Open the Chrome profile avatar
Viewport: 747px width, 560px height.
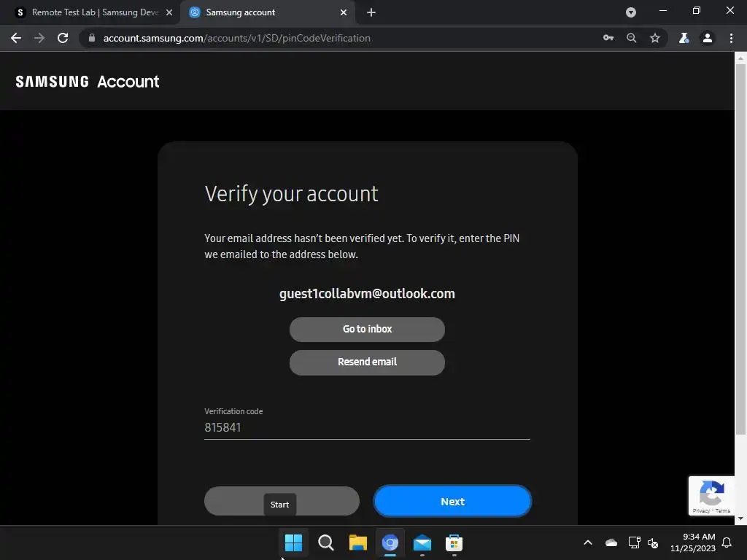click(708, 38)
